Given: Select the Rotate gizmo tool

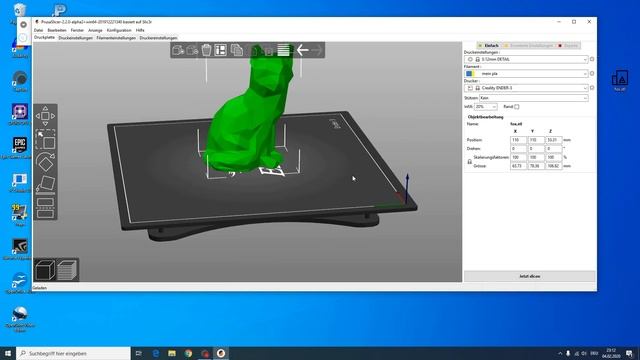Looking at the screenshot, I should pyautogui.click(x=45, y=162).
